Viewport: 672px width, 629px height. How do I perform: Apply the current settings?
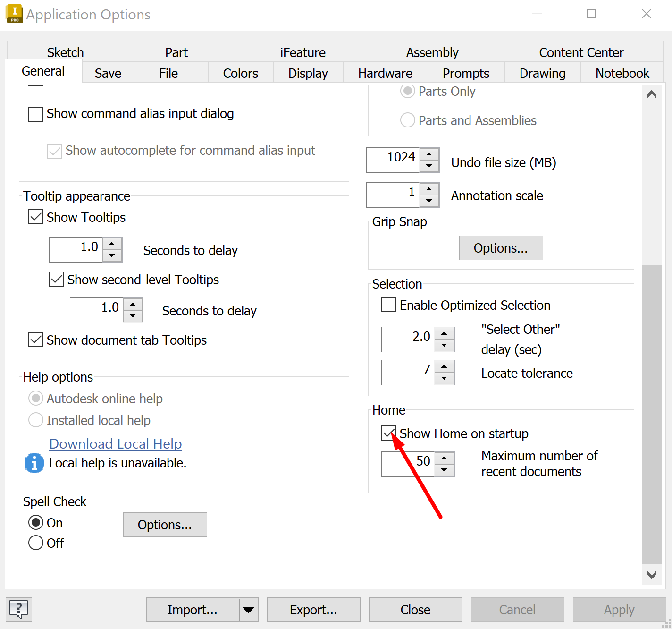[x=619, y=610]
